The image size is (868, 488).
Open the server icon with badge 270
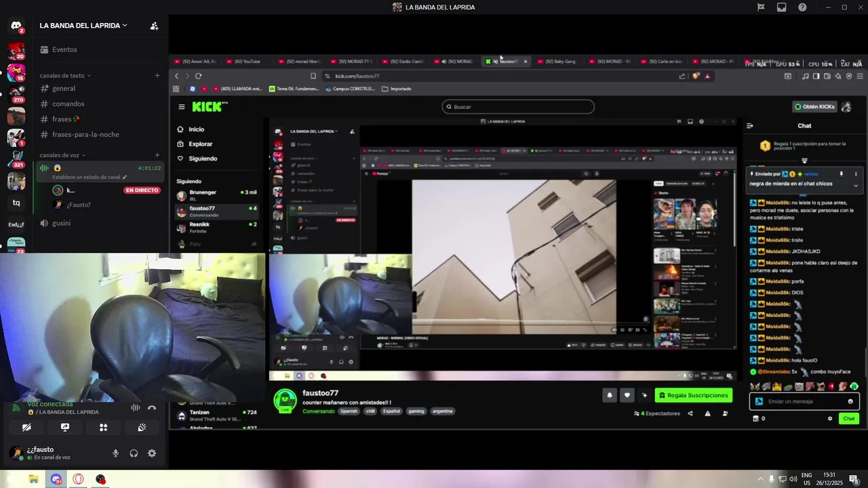[x=16, y=93]
